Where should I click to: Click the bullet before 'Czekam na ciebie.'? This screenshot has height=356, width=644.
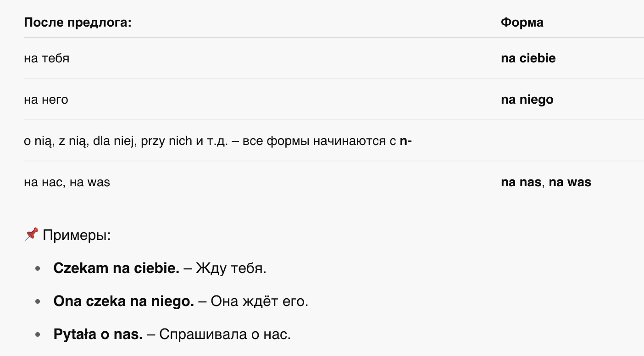pos(38,269)
